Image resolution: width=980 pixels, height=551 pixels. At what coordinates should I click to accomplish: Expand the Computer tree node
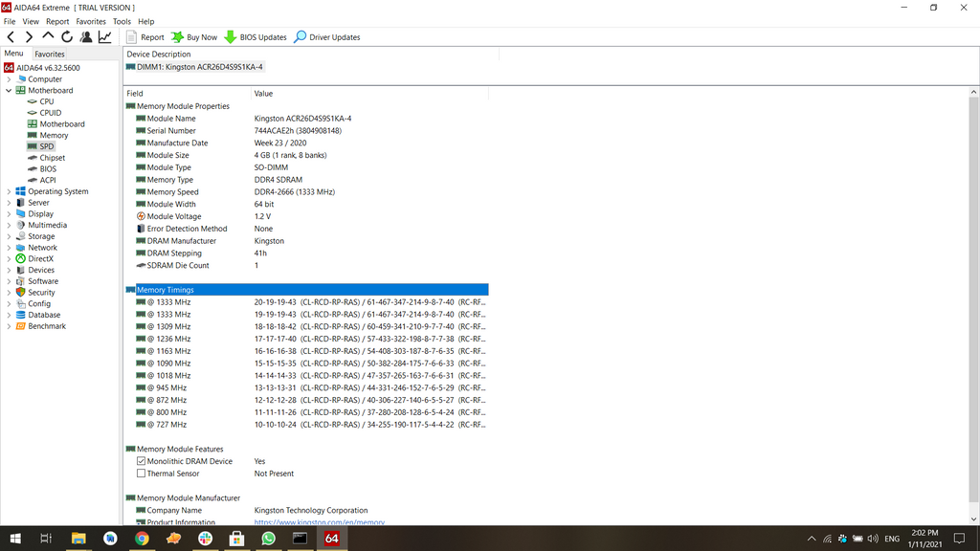tap(9, 79)
